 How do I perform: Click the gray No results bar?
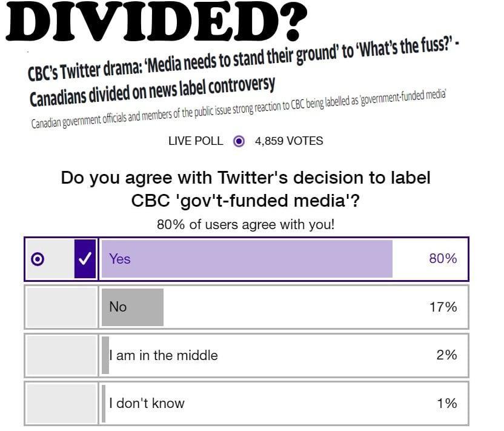coord(133,307)
